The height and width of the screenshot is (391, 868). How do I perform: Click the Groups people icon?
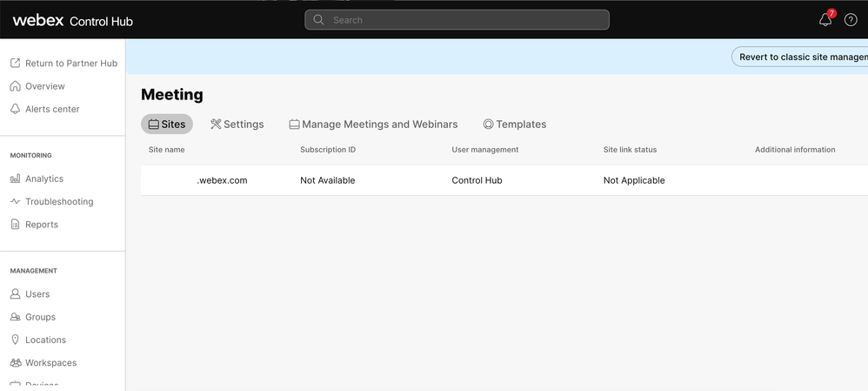[x=15, y=317]
